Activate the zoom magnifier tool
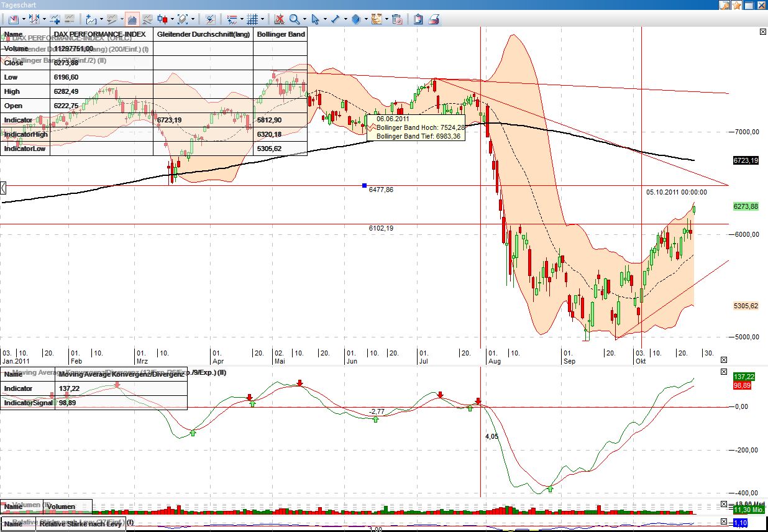The image size is (768, 532). click(x=293, y=19)
